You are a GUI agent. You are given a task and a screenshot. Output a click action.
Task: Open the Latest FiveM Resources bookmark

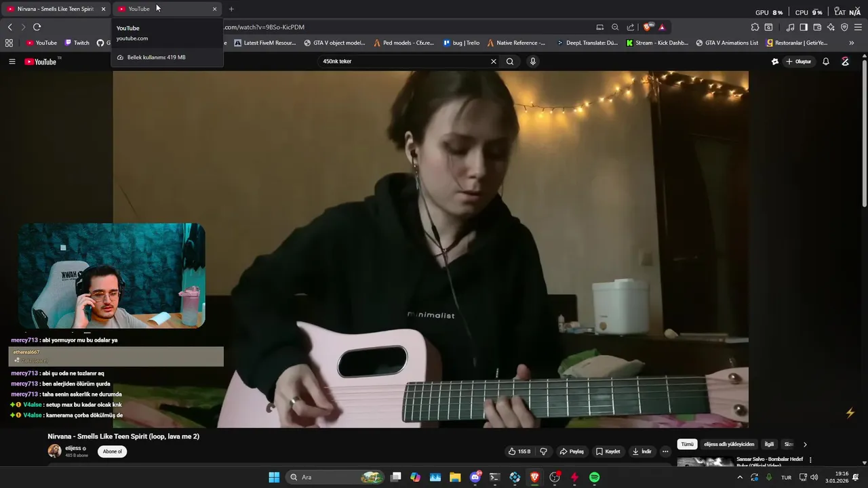pos(264,43)
